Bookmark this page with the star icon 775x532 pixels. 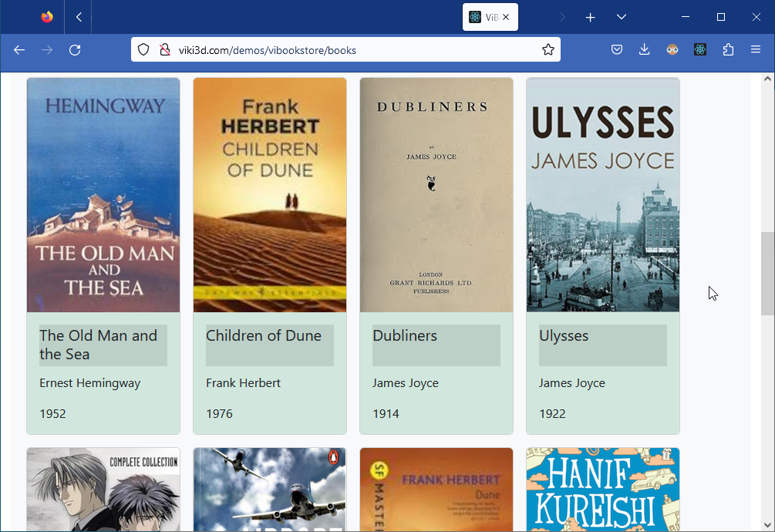[548, 50]
